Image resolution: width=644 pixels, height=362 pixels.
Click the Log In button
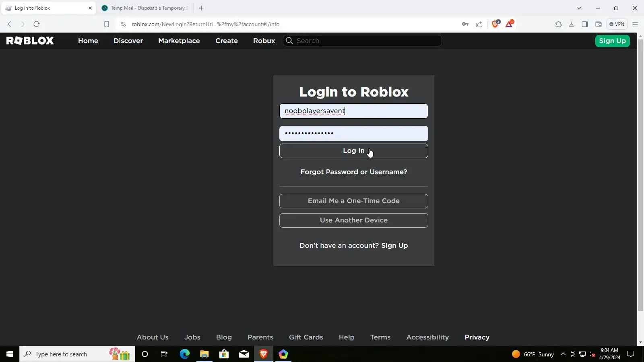(x=354, y=151)
